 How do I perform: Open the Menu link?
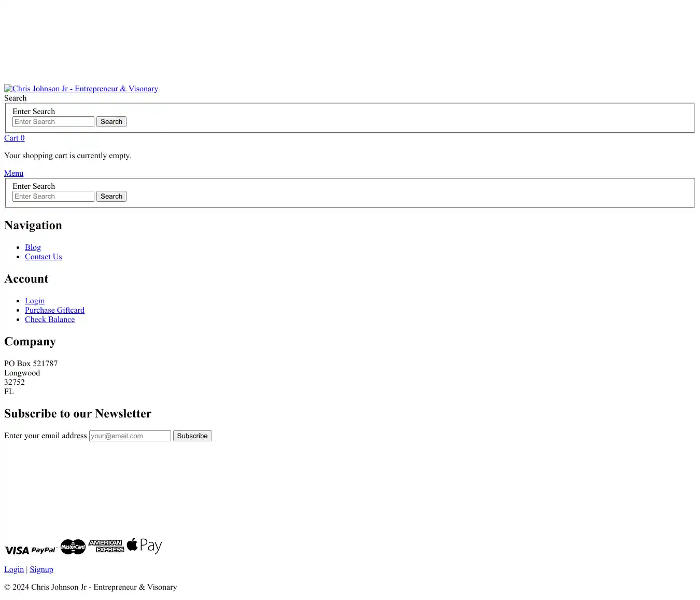14,173
